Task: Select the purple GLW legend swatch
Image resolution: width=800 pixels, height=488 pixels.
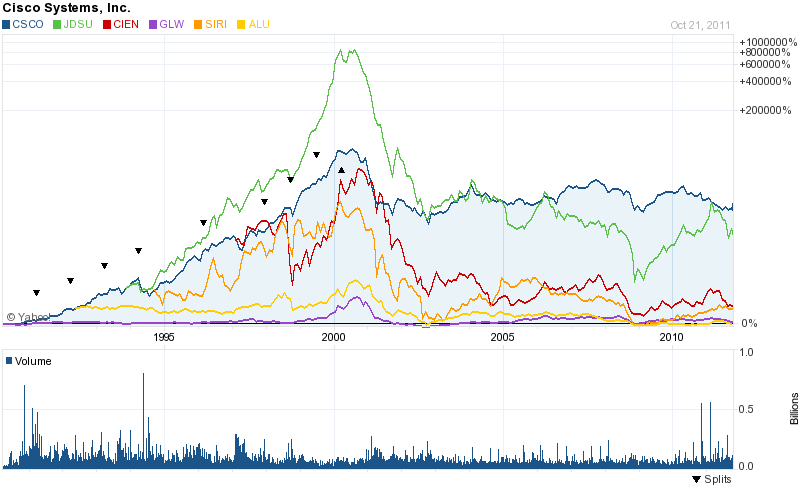Action: (153, 25)
